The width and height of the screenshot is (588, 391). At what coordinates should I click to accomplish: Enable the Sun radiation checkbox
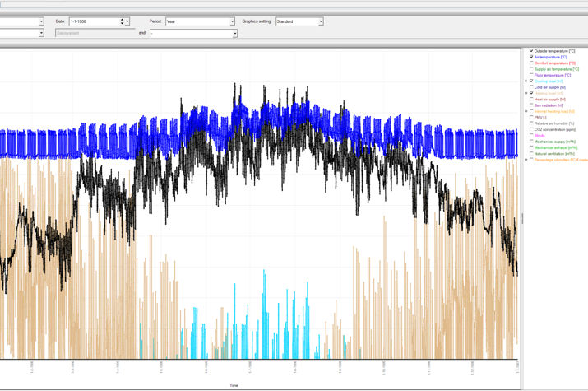[531, 105]
